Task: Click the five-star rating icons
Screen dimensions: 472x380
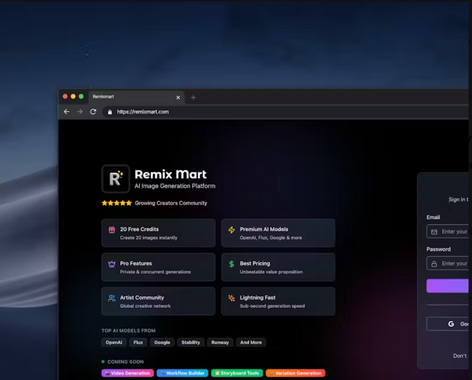Action: pyautogui.click(x=117, y=203)
